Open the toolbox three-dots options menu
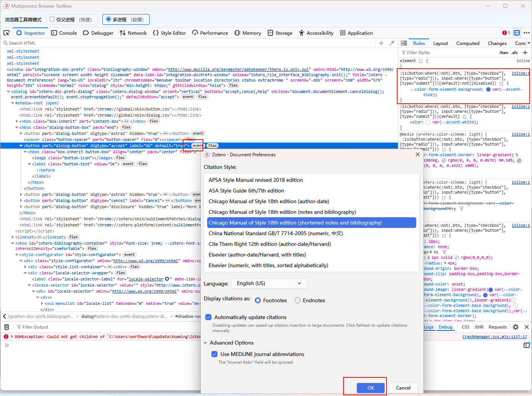The width and height of the screenshot is (532, 396). click(x=527, y=33)
